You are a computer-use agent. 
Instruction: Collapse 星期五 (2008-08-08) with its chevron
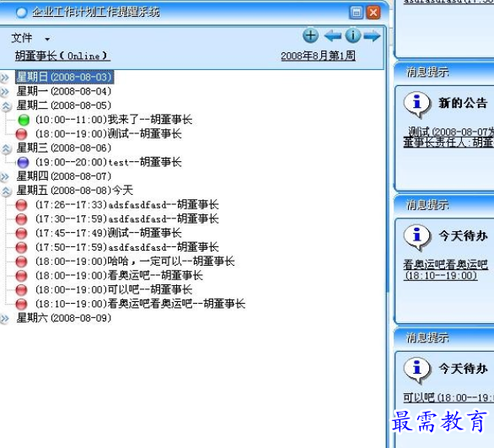tap(6, 191)
